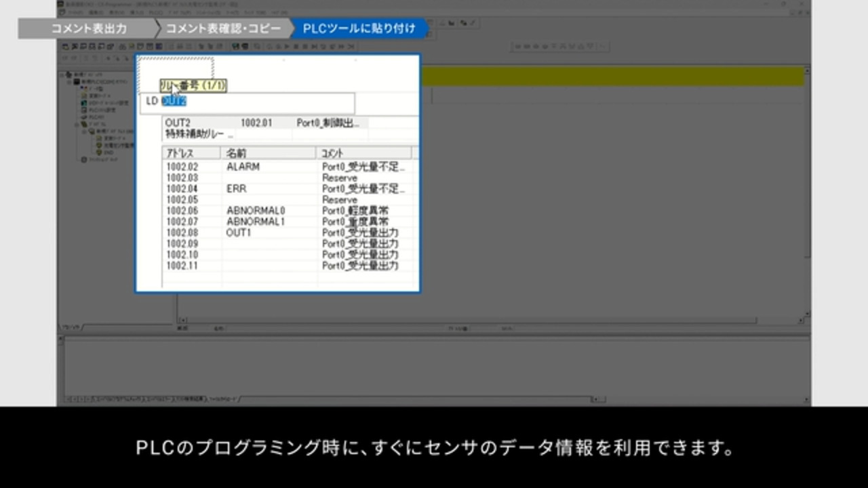868x488 pixels.
Task: Collapse the PLC node in the project tree
Action: tap(69, 81)
